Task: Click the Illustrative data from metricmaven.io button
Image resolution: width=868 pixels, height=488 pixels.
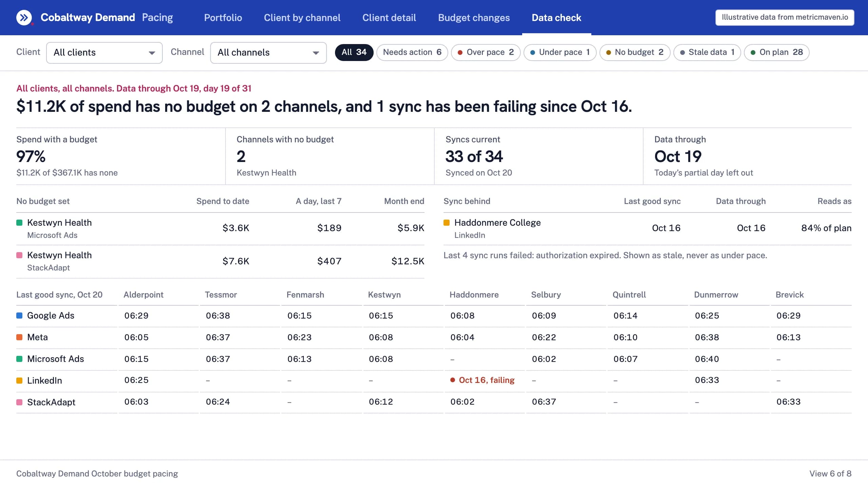Action: [785, 17]
